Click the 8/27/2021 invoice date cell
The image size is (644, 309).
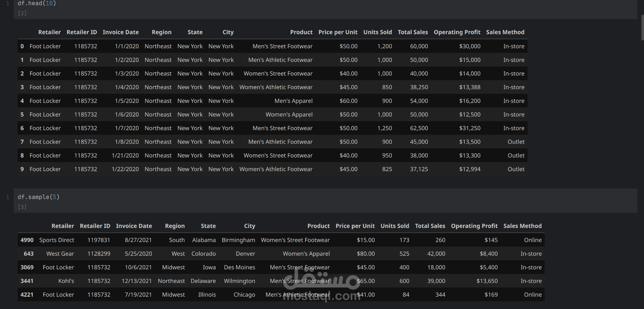pos(138,240)
